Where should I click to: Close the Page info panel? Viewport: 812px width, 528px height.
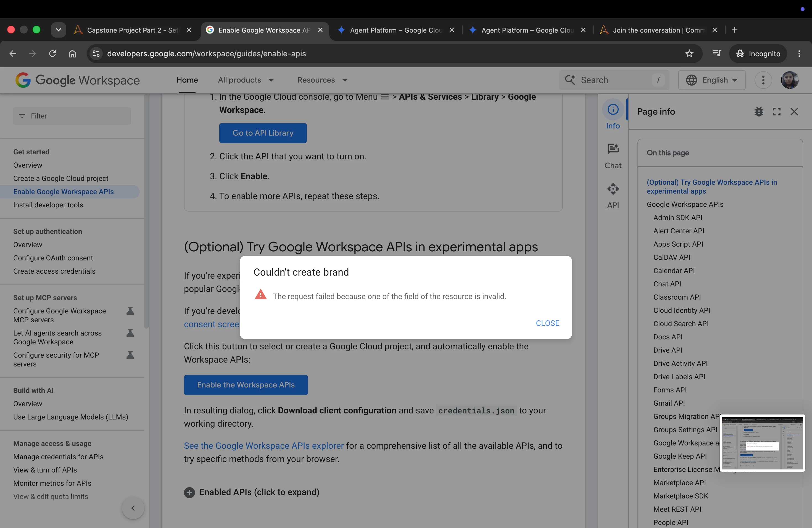[x=794, y=112]
